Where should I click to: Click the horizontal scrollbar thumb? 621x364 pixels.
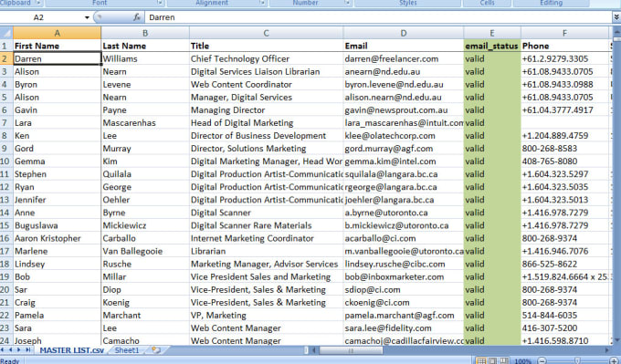(x=351, y=350)
